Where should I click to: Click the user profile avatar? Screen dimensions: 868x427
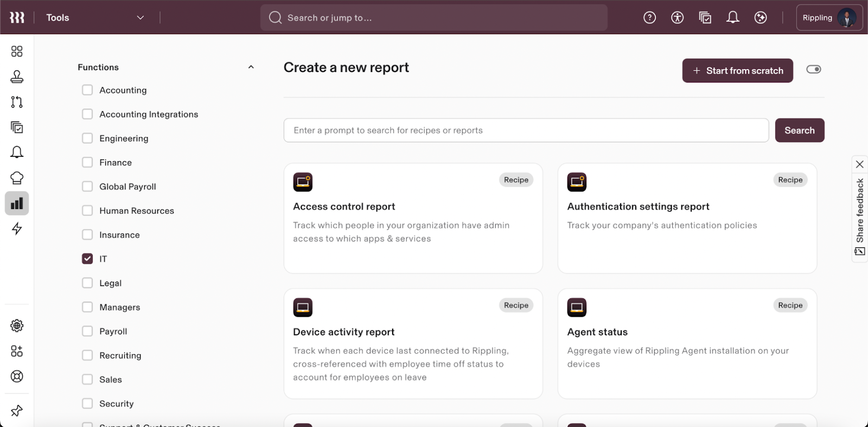pyautogui.click(x=846, y=18)
